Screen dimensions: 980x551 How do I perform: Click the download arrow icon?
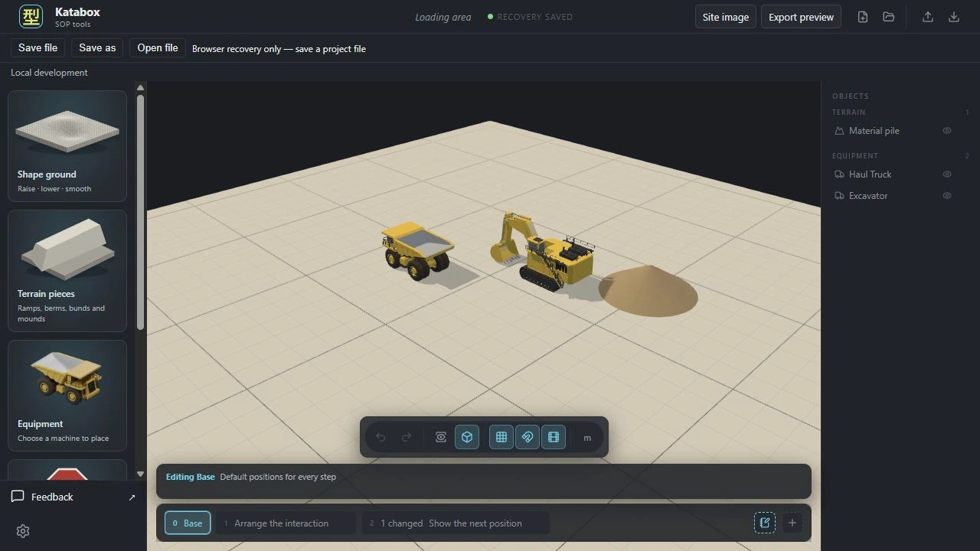coord(954,17)
